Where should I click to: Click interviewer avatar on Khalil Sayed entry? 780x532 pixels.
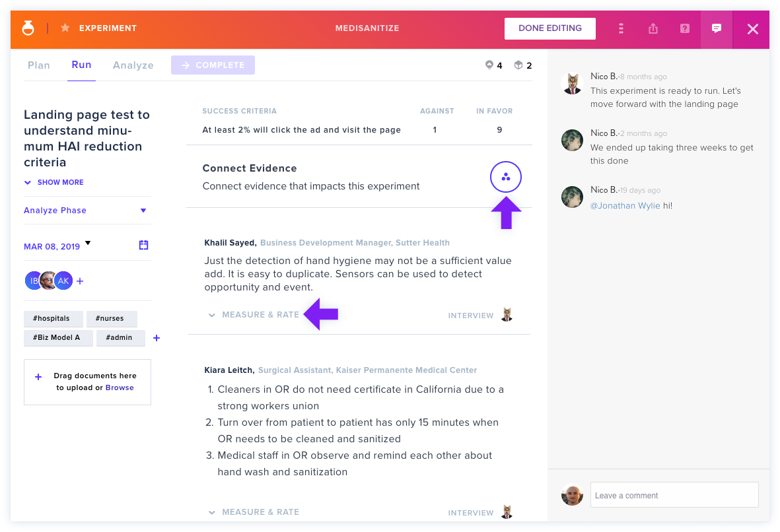pyautogui.click(x=507, y=315)
